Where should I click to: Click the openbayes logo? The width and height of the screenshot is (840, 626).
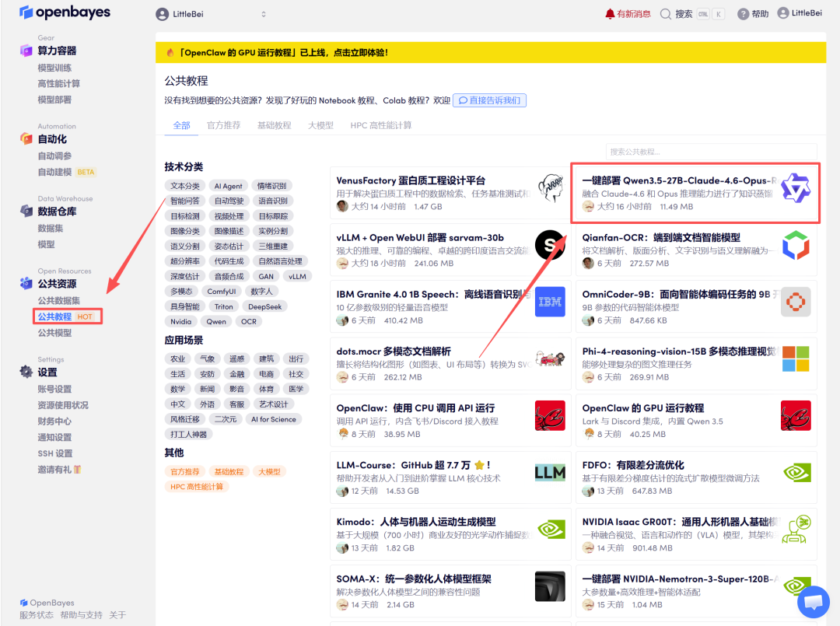(65, 12)
